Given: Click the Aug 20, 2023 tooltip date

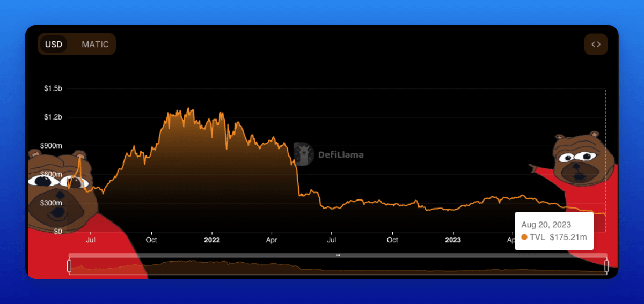Looking at the screenshot, I should (546, 225).
